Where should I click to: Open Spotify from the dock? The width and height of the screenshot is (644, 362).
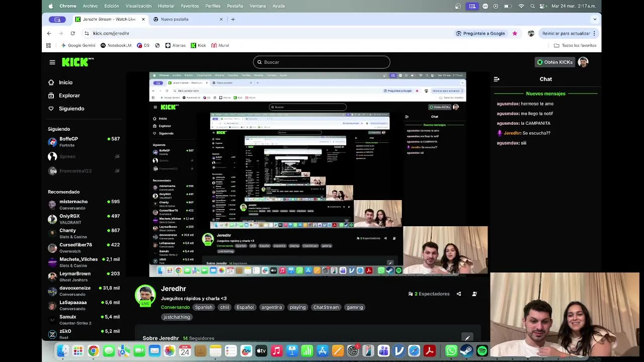click(482, 351)
